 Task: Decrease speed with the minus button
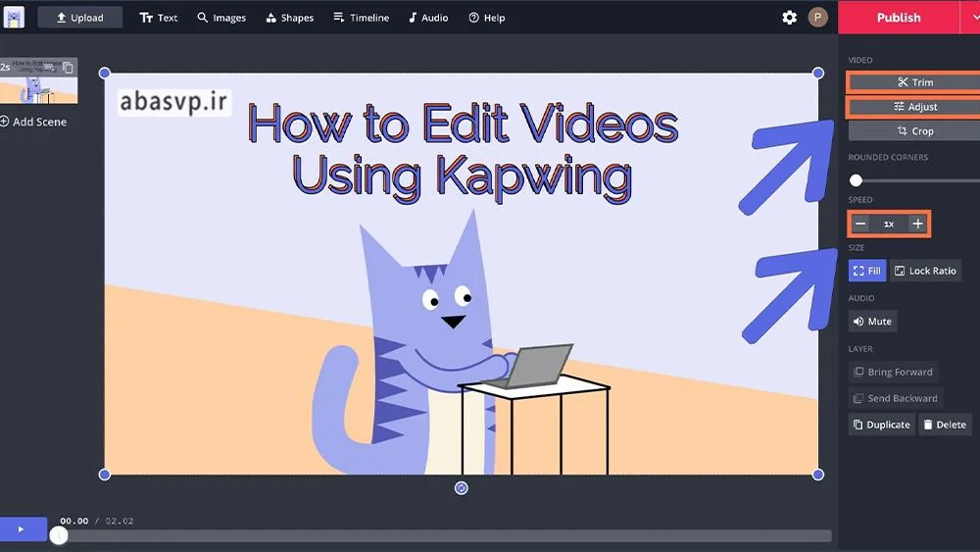pos(860,224)
